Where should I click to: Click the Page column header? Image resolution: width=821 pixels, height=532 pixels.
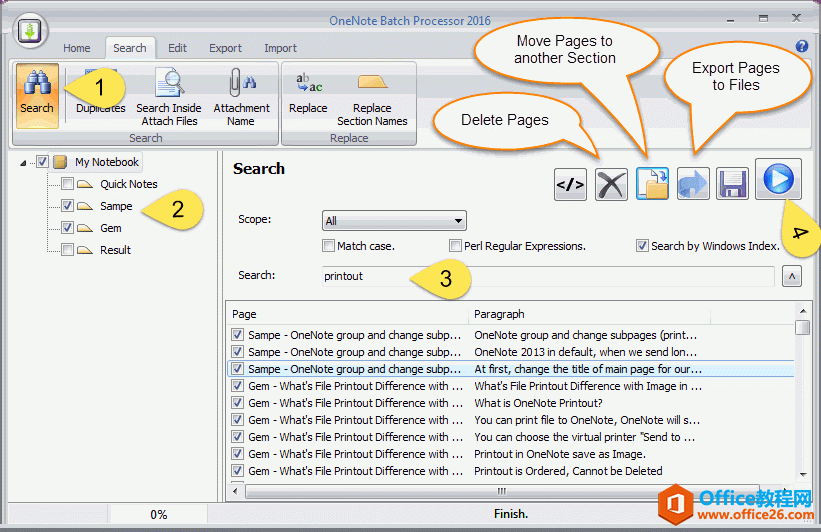pyautogui.click(x=348, y=314)
